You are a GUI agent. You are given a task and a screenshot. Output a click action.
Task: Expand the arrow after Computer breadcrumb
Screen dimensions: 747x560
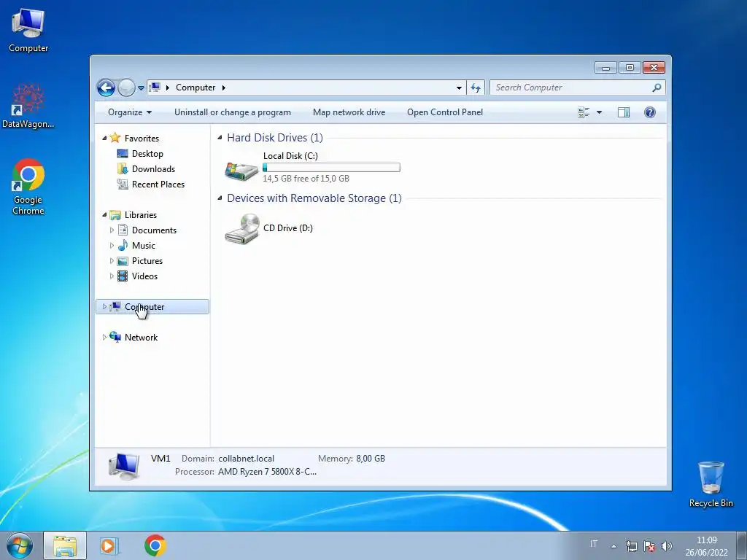pyautogui.click(x=224, y=87)
